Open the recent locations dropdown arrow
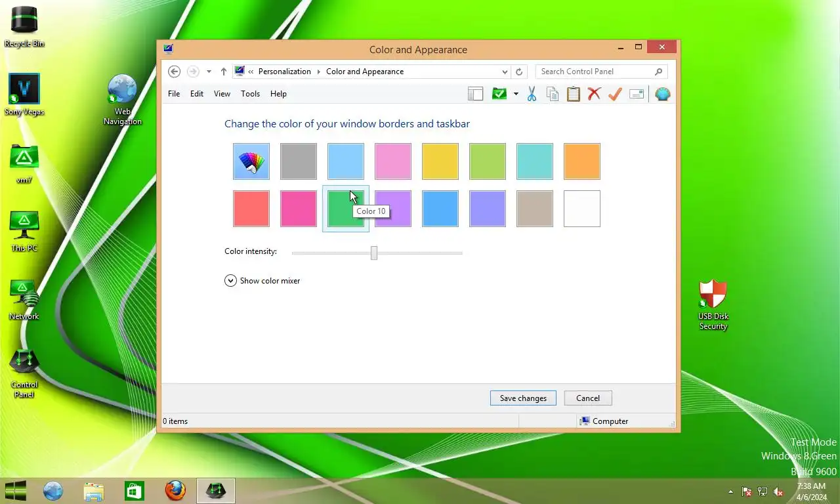 point(209,72)
